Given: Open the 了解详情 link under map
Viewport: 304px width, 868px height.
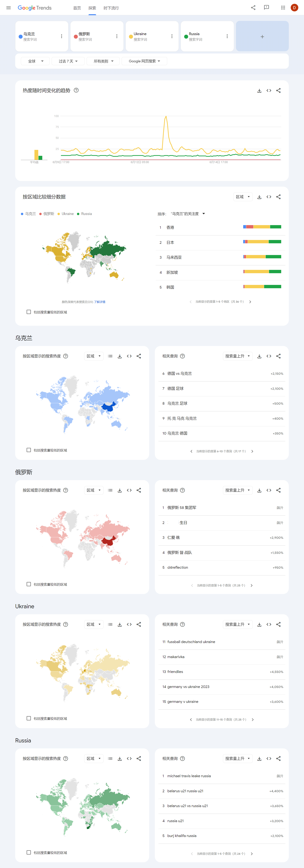Looking at the screenshot, I should pos(100,302).
